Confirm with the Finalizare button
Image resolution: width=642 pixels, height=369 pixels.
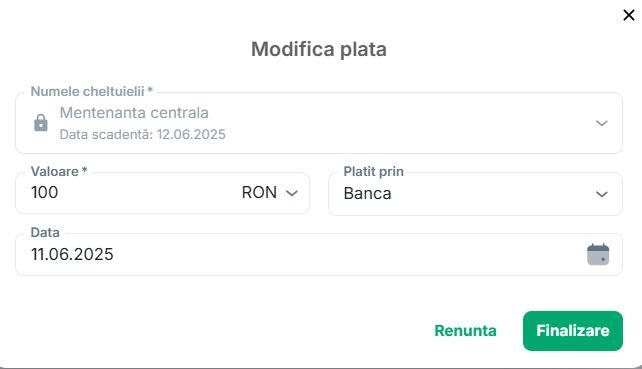click(573, 331)
